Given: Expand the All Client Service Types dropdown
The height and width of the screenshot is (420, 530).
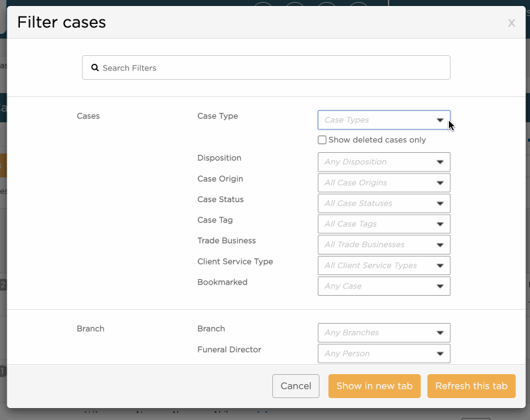Looking at the screenshot, I should (384, 266).
